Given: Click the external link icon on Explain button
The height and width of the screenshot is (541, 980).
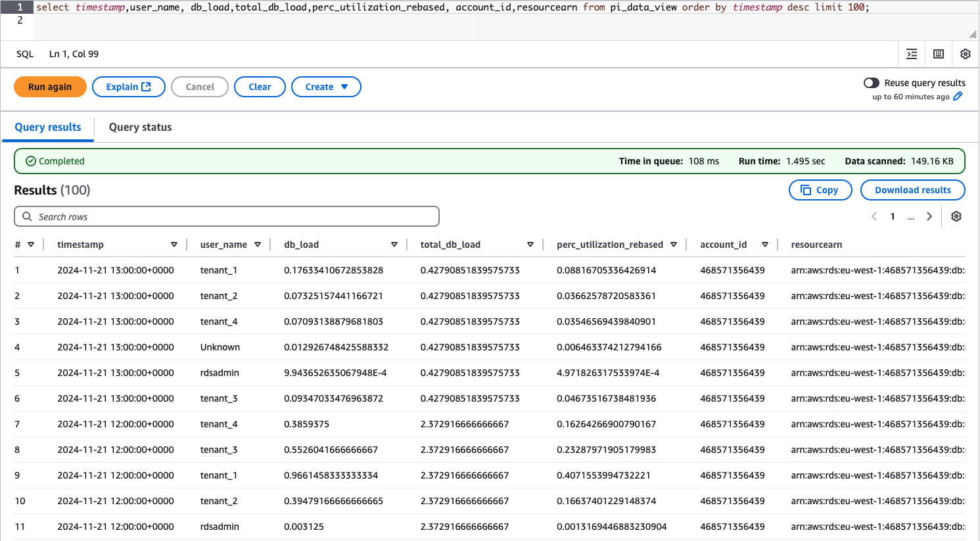Looking at the screenshot, I should [x=147, y=86].
